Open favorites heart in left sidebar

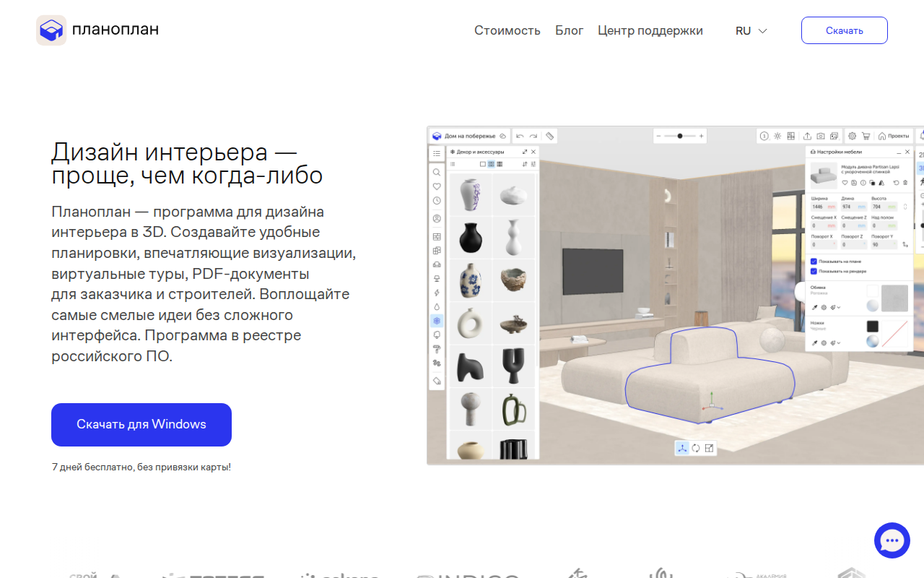(x=437, y=186)
